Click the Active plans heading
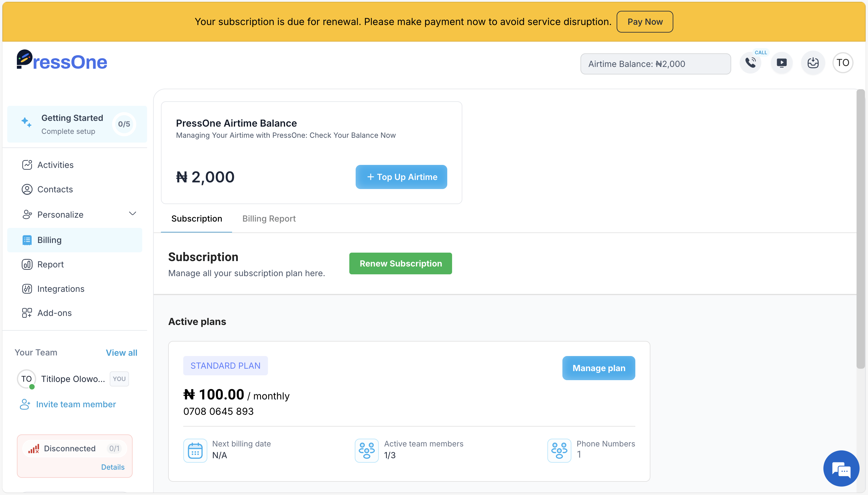This screenshot has width=868, height=495. 197,322
